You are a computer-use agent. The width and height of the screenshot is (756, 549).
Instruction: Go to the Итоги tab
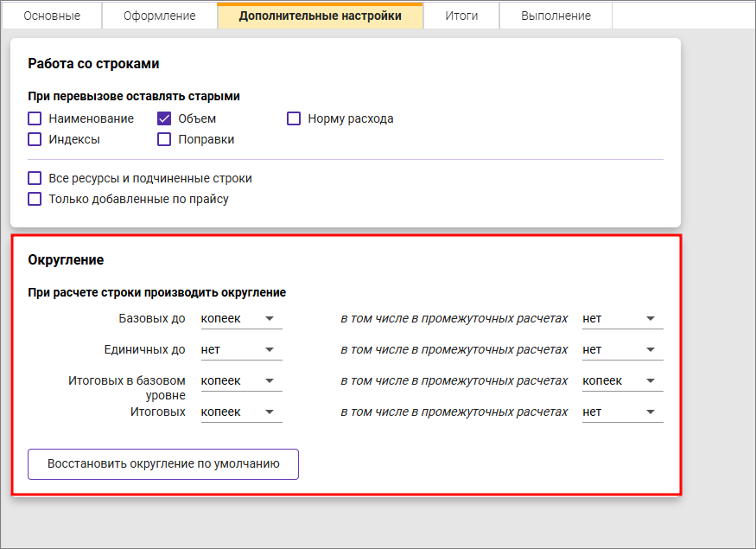(x=461, y=16)
